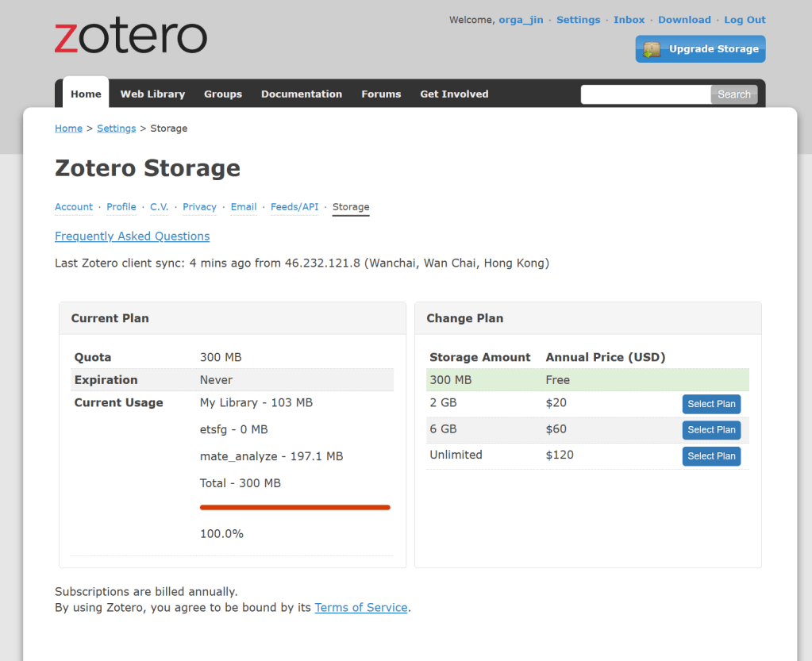The height and width of the screenshot is (661, 812).
Task: Select the 2 GB plan
Action: click(711, 404)
